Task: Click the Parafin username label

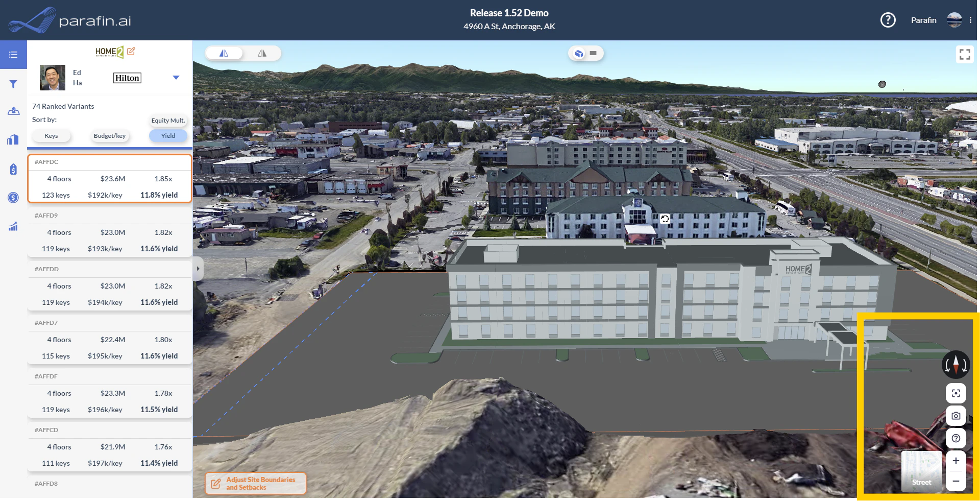Action: coord(924,20)
